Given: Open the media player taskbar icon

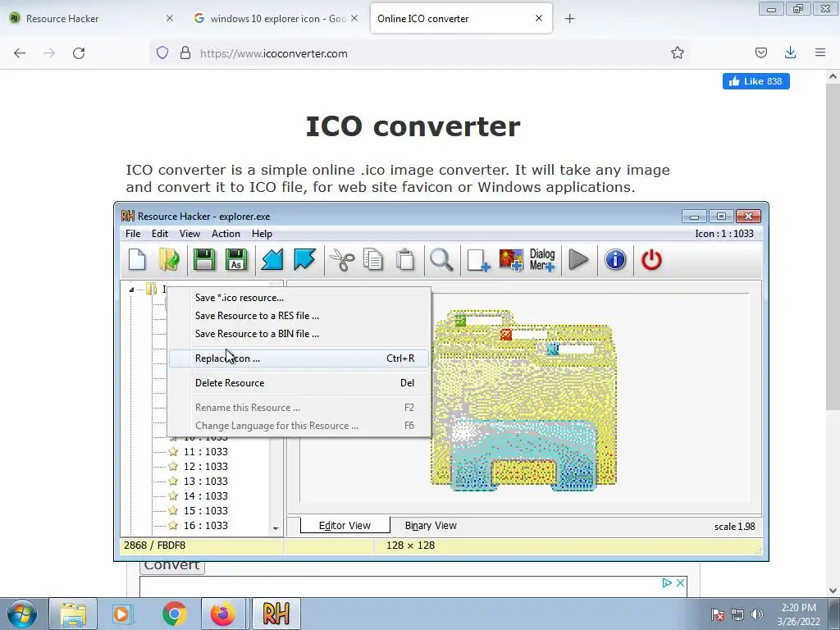Looking at the screenshot, I should [x=123, y=614].
